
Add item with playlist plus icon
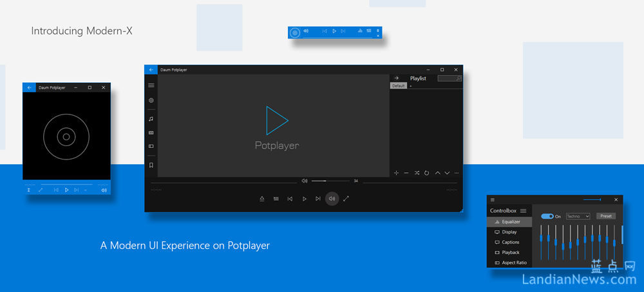[x=396, y=173]
